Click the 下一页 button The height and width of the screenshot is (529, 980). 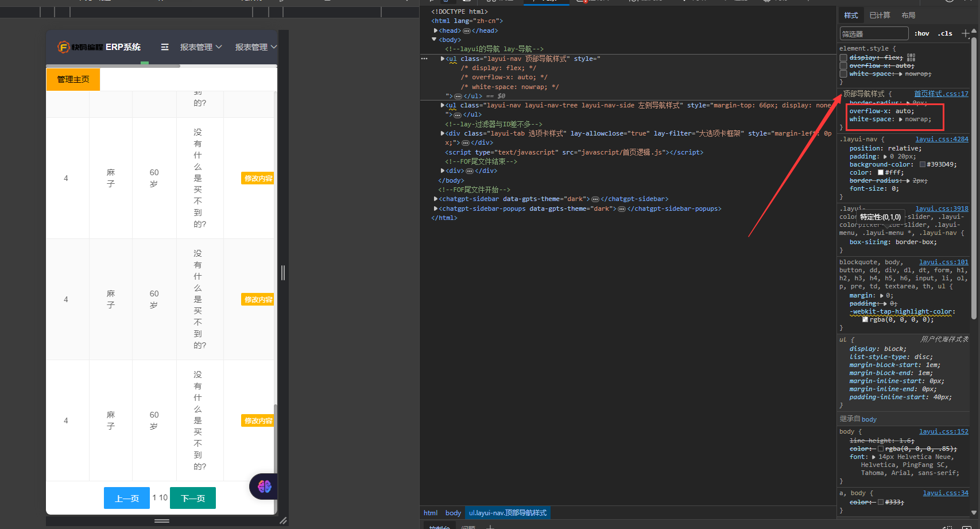coord(193,498)
